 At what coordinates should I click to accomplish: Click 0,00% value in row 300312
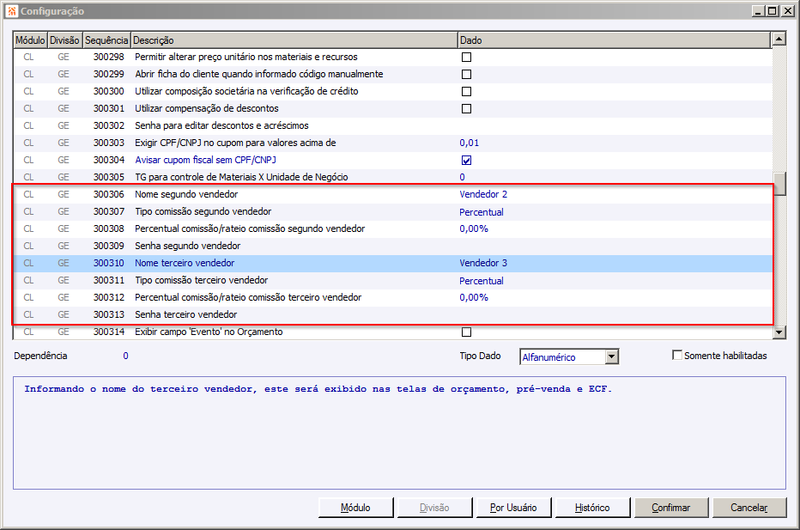click(473, 297)
